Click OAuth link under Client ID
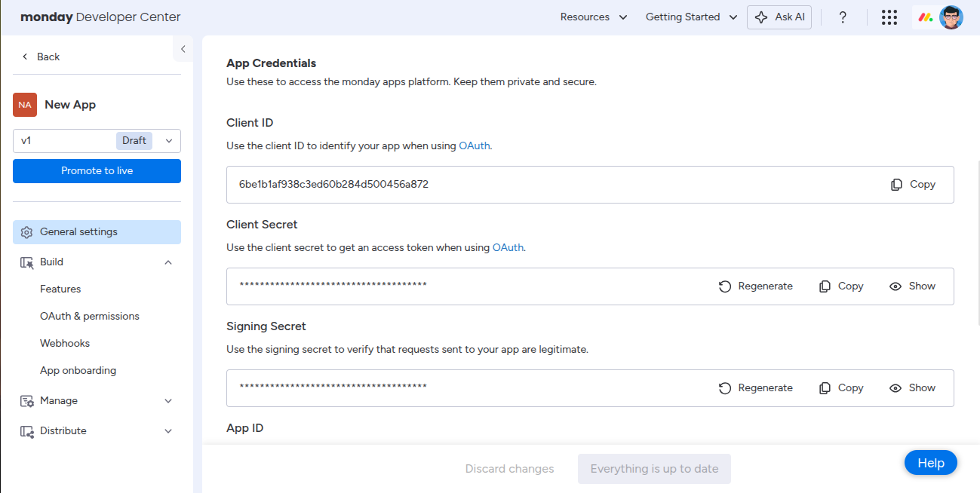Screen dimensions: 980x493 tap(475, 145)
